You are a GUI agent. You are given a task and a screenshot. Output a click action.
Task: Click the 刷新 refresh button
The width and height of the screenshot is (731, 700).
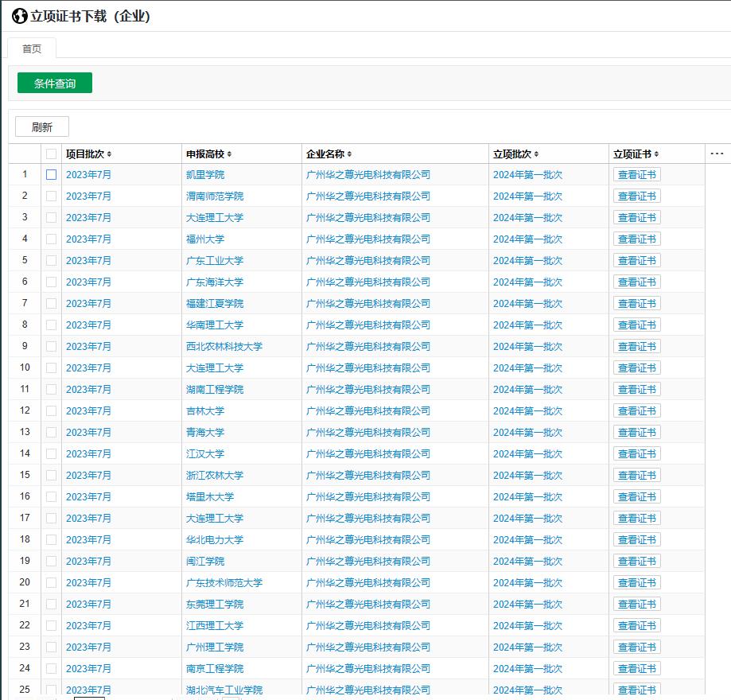(42, 127)
